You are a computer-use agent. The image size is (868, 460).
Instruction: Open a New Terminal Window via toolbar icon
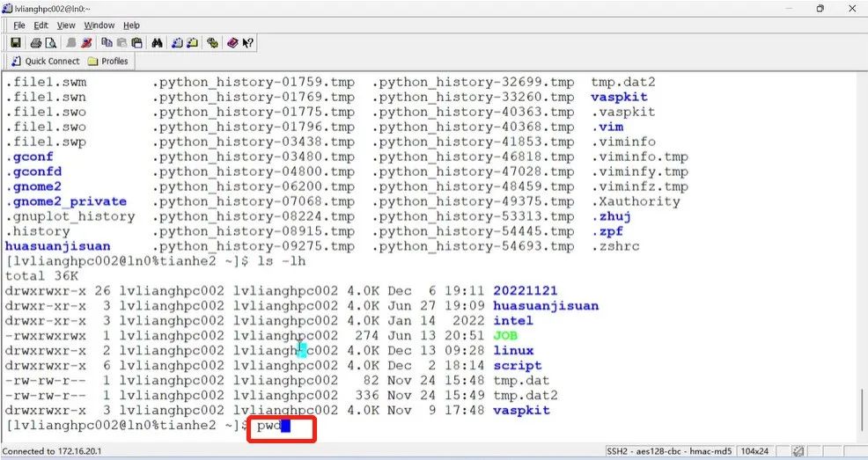point(177,42)
